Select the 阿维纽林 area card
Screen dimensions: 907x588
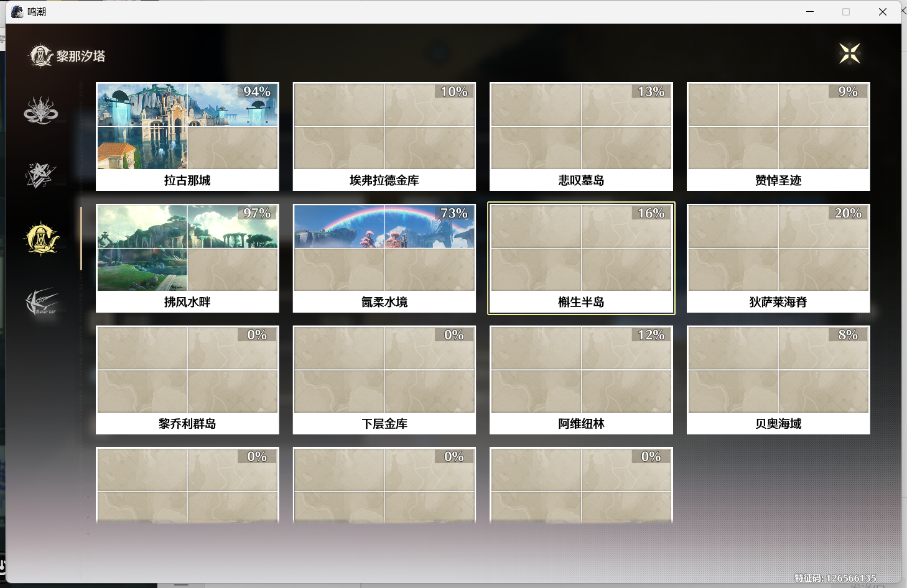(581, 380)
